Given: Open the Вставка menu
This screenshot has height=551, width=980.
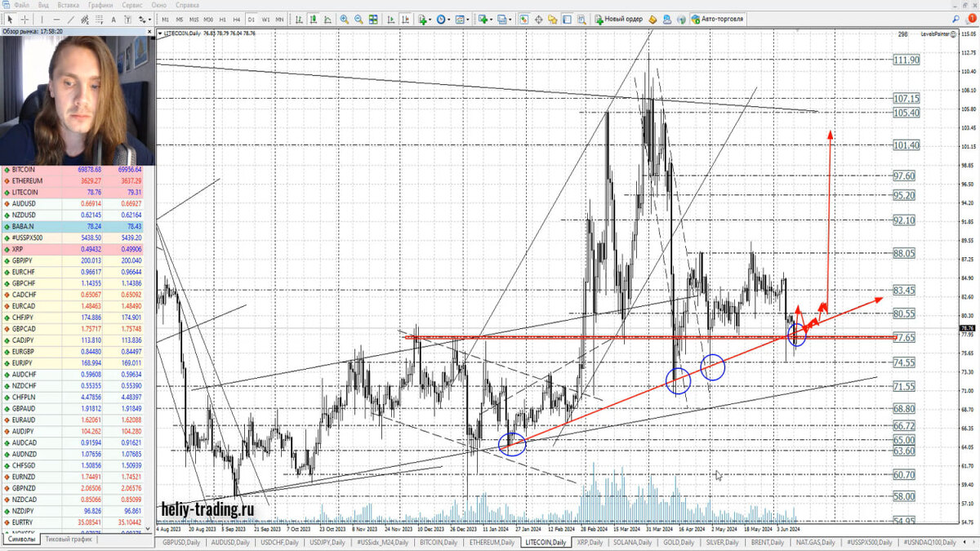Looking at the screenshot, I should pyautogui.click(x=69, y=5).
